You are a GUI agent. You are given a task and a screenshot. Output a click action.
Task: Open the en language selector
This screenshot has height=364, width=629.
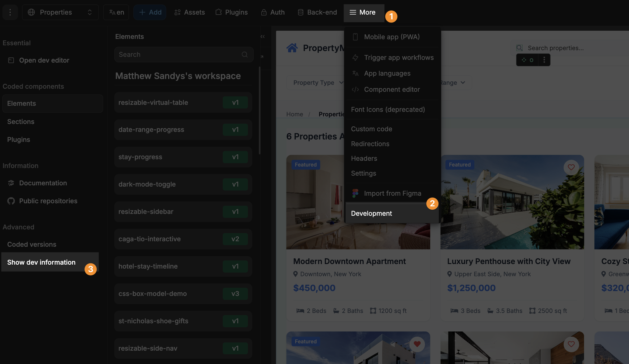pos(116,12)
